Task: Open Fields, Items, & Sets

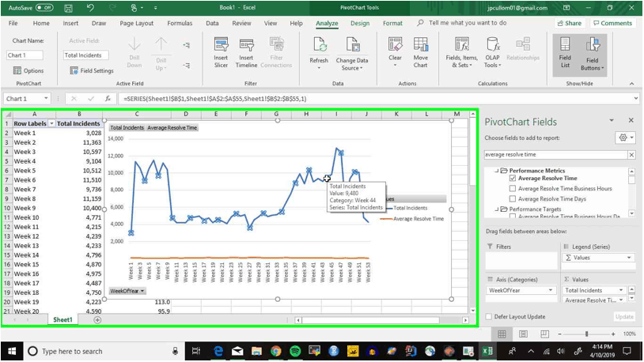Action: 462,52
